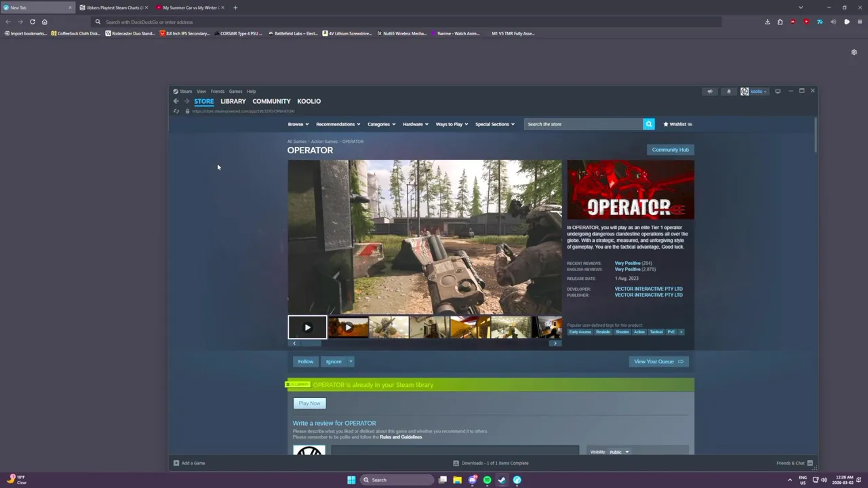868x488 pixels.
Task: Open browser downloads icon in toolbar
Action: point(767,22)
